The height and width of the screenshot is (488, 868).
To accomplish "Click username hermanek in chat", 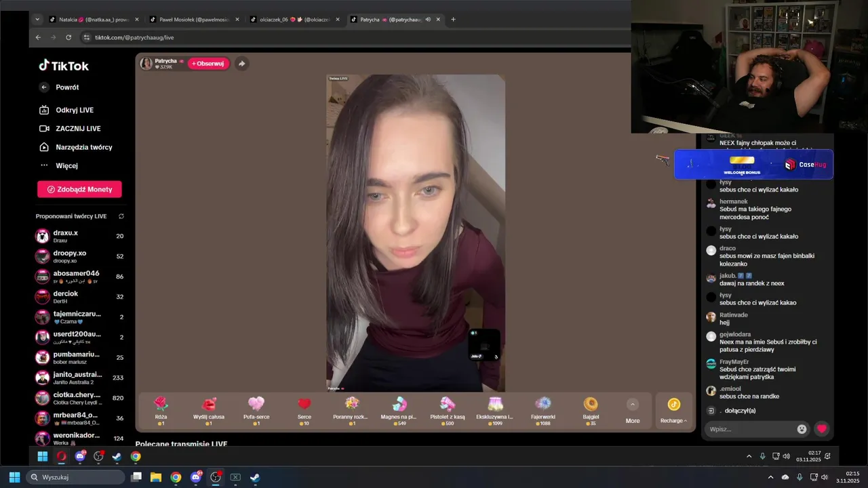I will pos(734,201).
